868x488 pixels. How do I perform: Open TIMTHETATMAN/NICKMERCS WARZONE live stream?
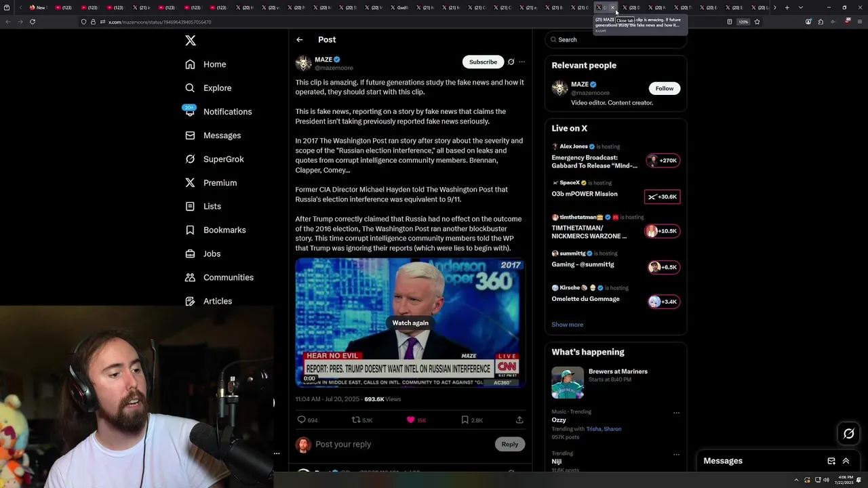616,228
